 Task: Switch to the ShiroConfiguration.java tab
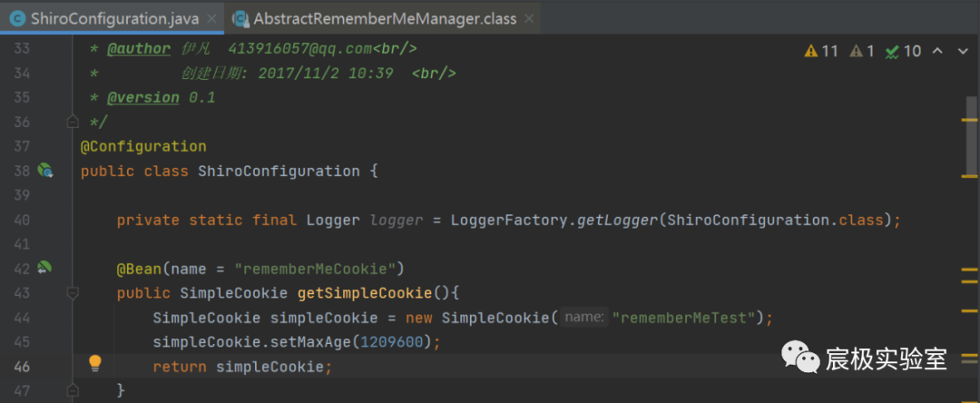click(x=112, y=18)
